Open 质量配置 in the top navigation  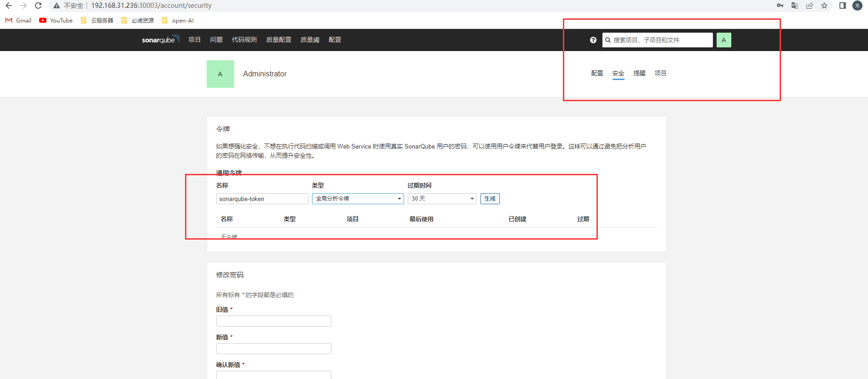(x=278, y=40)
